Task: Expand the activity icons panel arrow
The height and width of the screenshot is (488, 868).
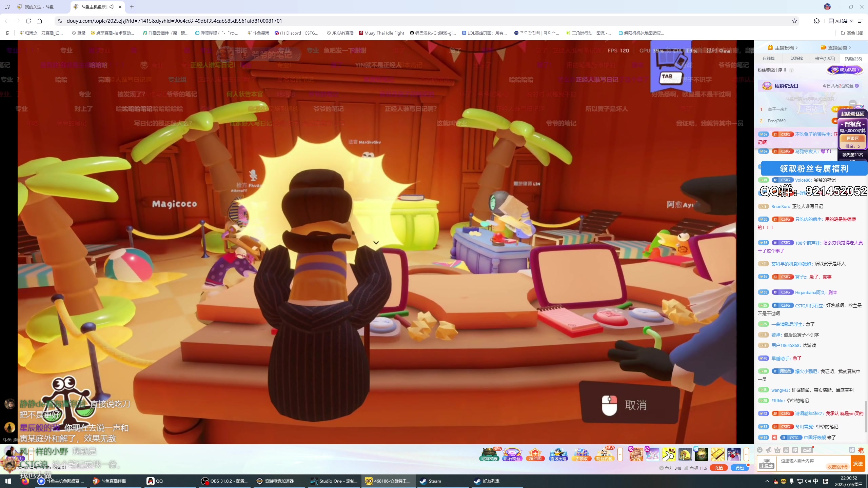Action: (x=620, y=454)
